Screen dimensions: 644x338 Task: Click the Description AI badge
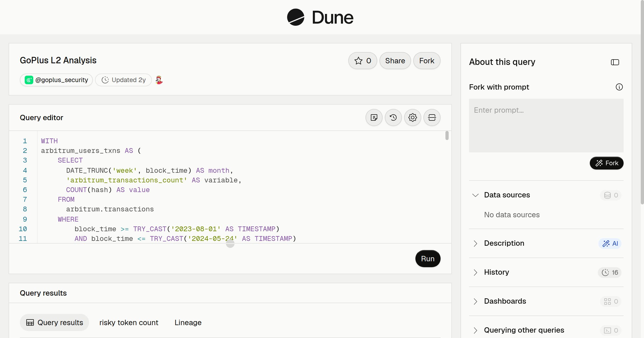(610, 243)
